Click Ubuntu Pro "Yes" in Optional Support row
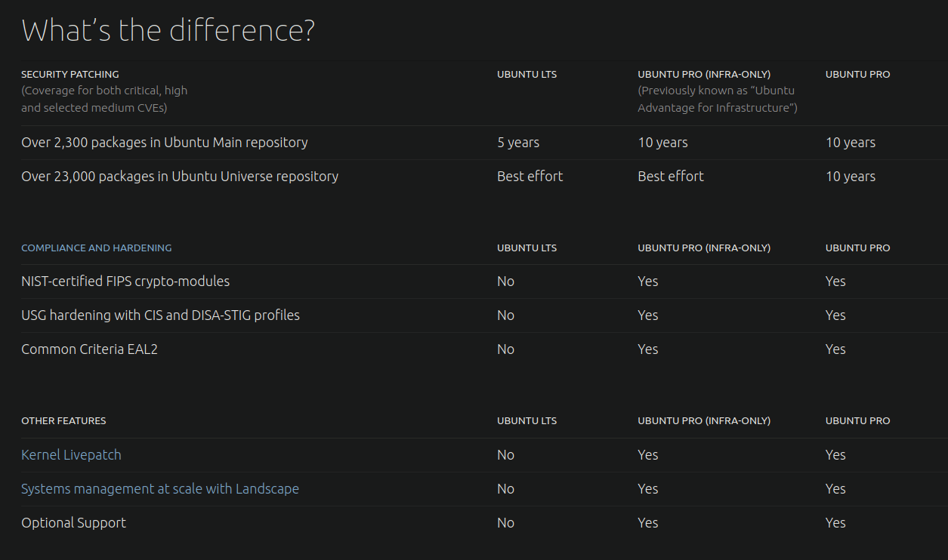The height and width of the screenshot is (560, 948). [x=835, y=523]
